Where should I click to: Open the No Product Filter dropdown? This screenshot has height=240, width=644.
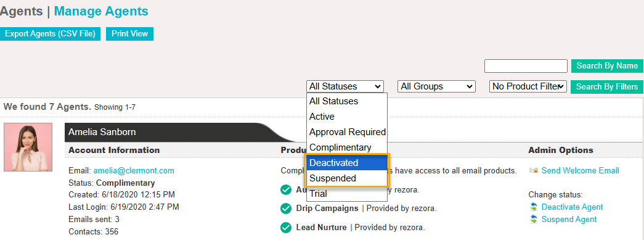(528, 86)
